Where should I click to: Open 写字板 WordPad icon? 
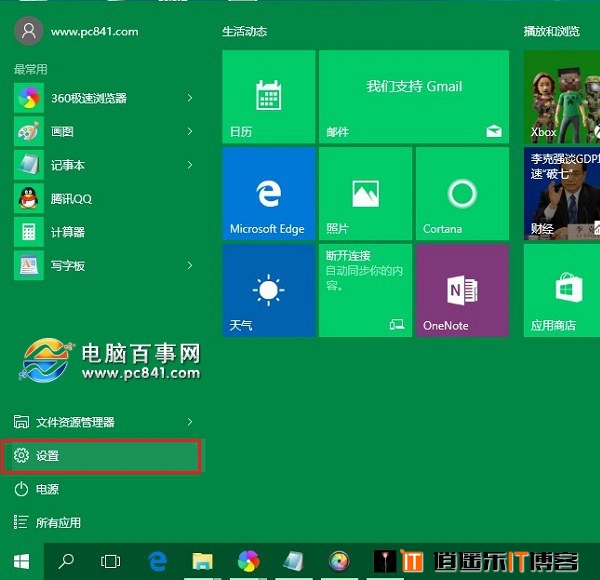(29, 266)
